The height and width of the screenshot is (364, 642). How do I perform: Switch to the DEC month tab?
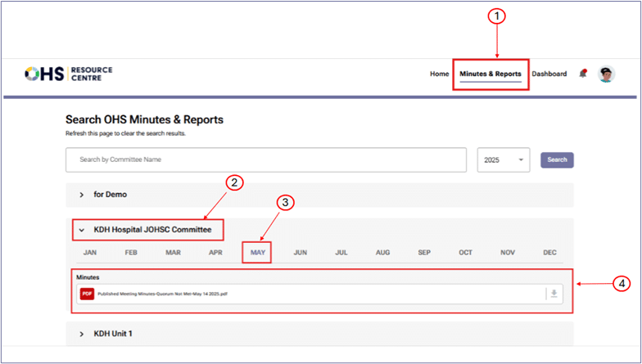[549, 253]
